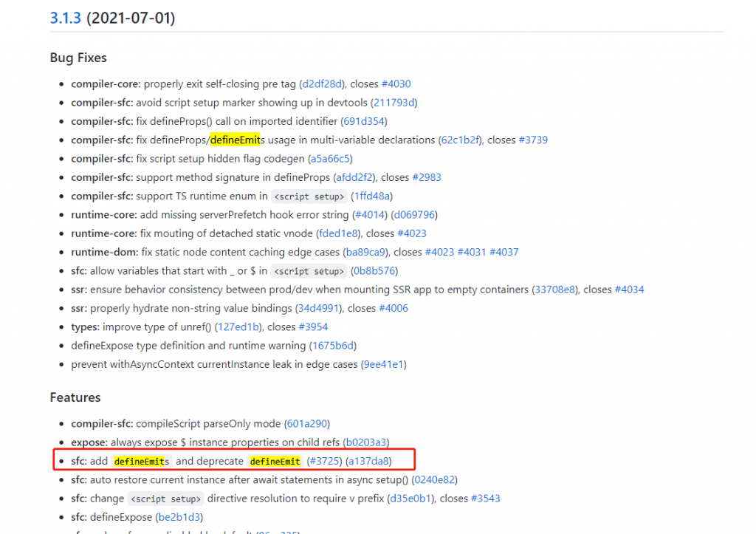
Task: Open commit 1ffd48a link
Action: coord(371,196)
